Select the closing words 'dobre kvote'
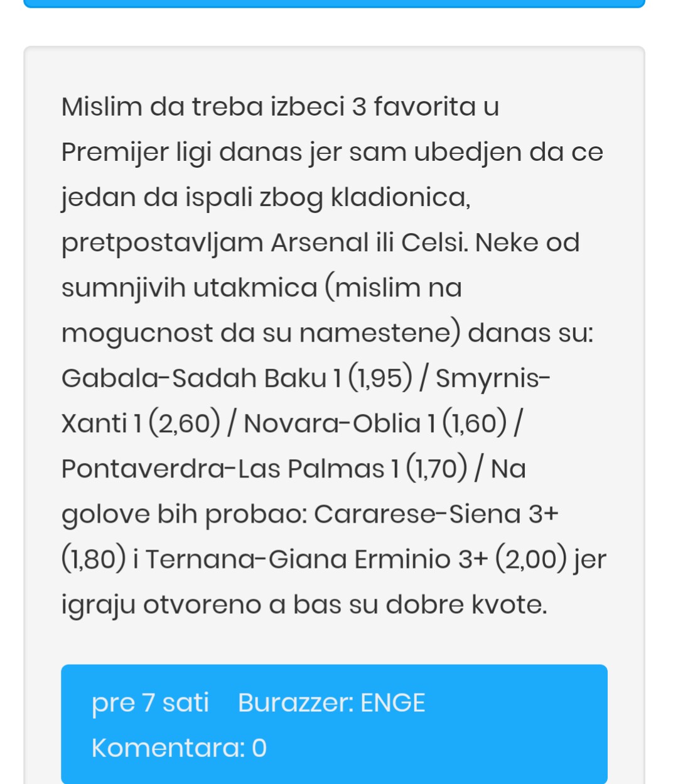This screenshot has height=784, width=673. 466,604
